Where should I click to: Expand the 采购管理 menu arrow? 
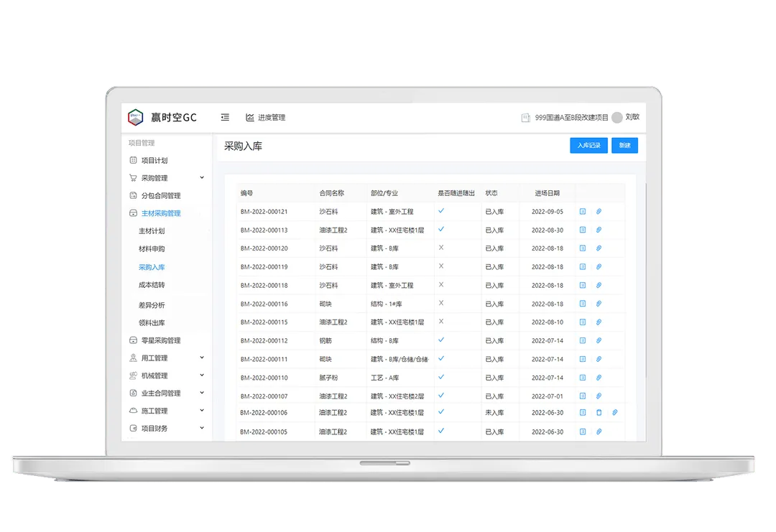[x=202, y=177]
